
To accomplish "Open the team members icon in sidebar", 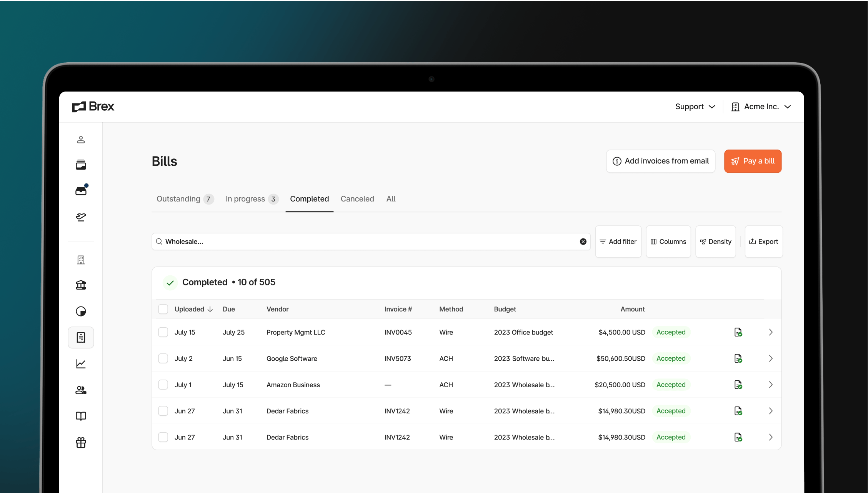I will (81, 390).
